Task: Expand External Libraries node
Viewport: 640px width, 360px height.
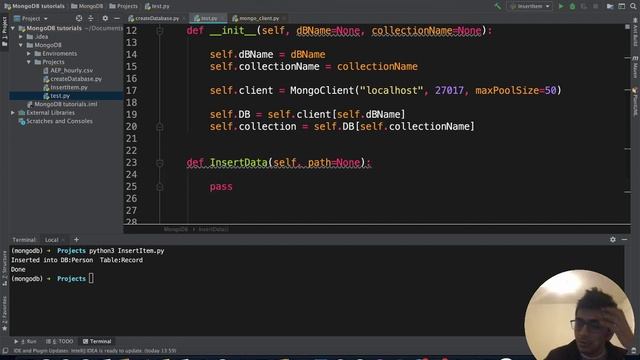Action: (13, 113)
